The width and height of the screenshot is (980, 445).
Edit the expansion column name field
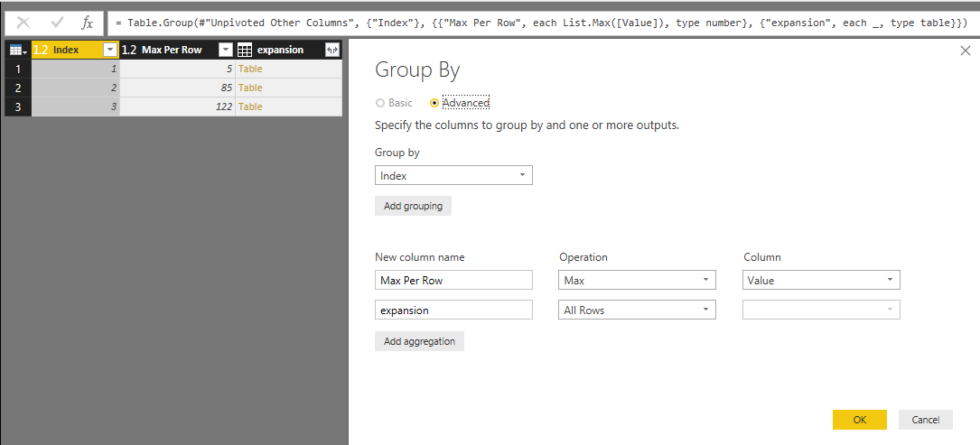pos(453,310)
